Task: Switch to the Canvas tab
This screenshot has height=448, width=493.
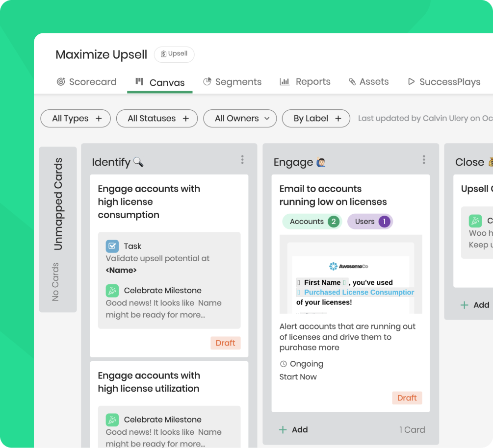Action: 160,83
